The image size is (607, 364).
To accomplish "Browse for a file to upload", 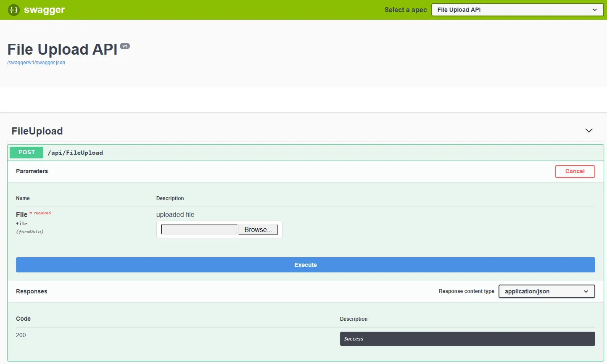I will [258, 229].
